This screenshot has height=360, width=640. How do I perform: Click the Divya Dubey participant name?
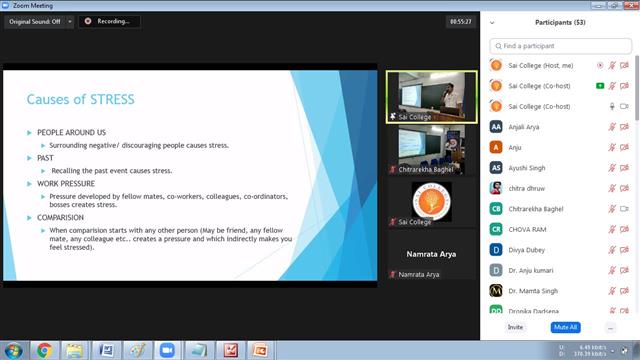pos(527,250)
